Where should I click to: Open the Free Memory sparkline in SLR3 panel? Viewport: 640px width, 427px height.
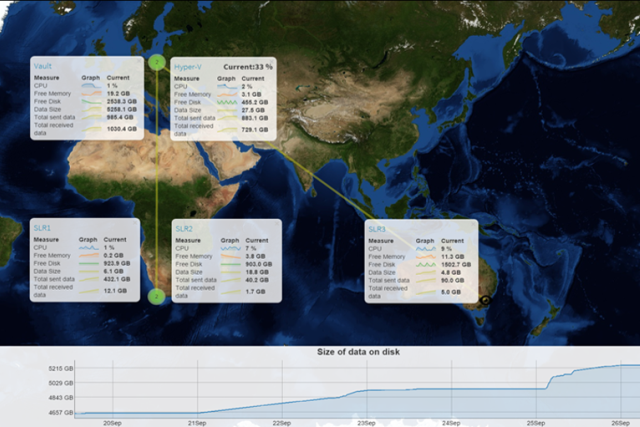425,256
